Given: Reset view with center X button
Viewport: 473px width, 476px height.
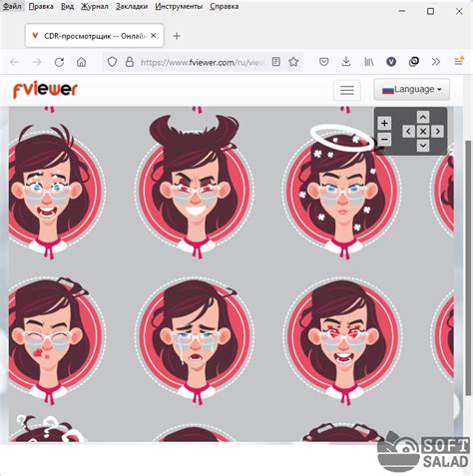Looking at the screenshot, I should point(423,132).
